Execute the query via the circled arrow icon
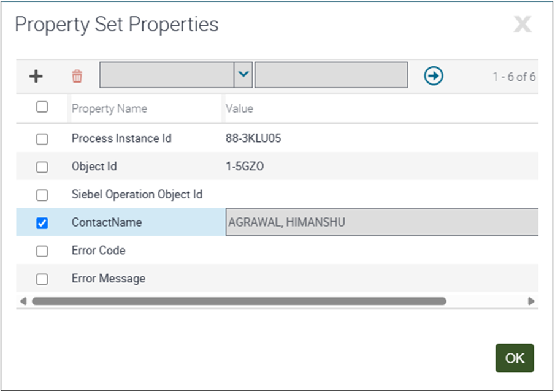The image size is (555, 392). tap(432, 75)
